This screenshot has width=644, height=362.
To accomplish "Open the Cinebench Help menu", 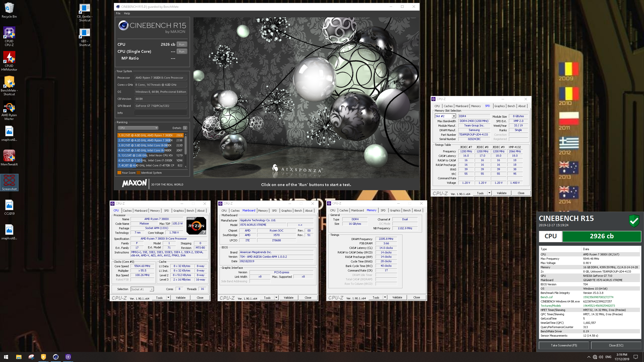I will coord(127,13).
